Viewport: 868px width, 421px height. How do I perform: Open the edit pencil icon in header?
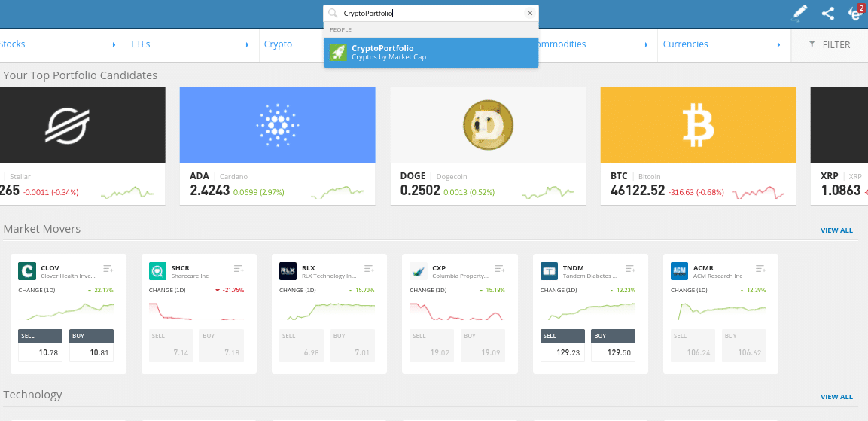click(799, 14)
